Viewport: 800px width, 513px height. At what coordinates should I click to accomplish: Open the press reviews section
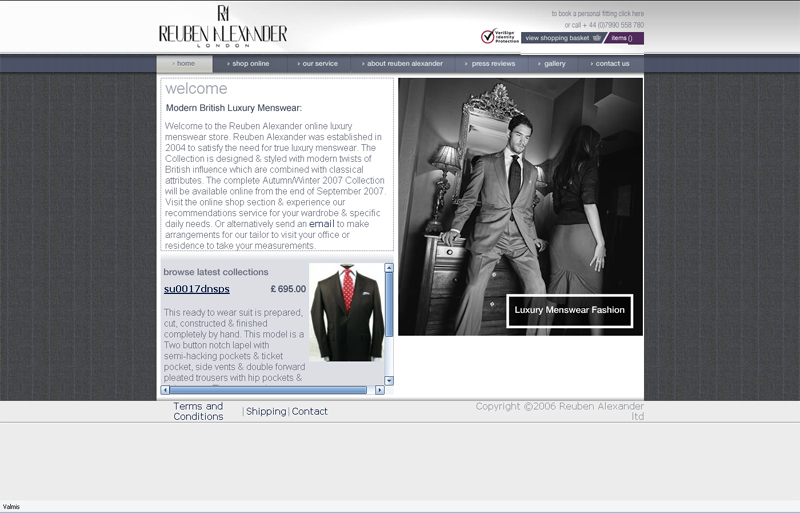pos(492,64)
